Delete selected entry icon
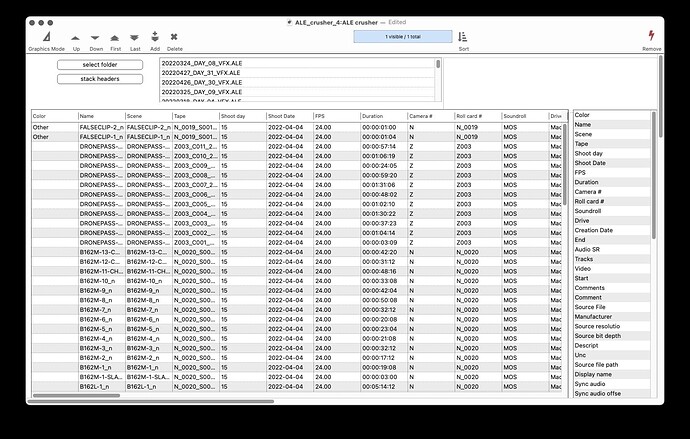 (174, 37)
